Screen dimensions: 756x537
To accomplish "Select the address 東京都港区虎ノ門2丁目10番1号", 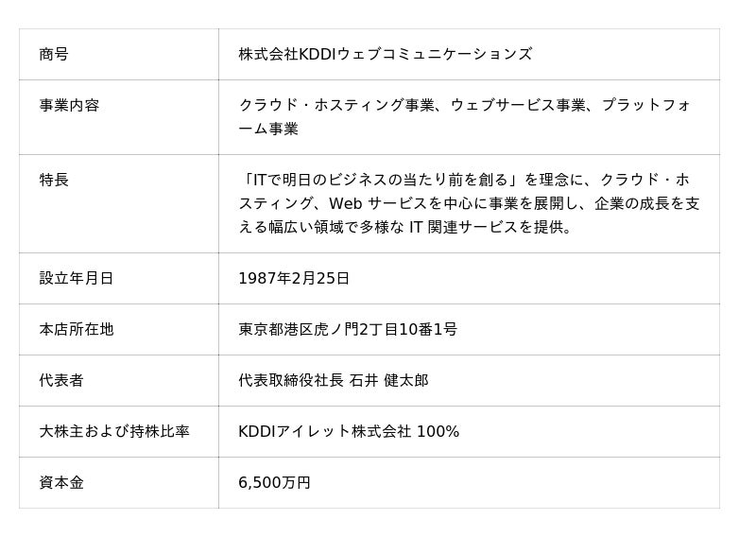I will (x=348, y=330).
